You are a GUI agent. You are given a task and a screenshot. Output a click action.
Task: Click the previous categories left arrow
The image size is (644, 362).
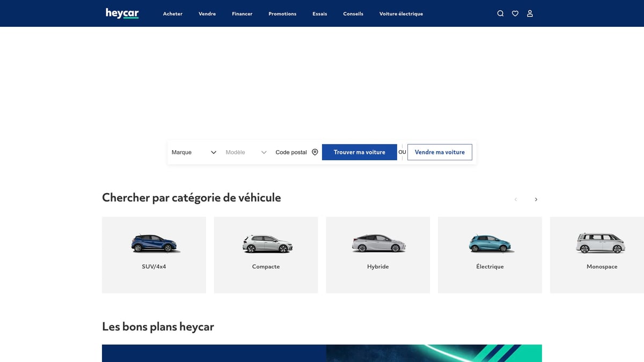(x=516, y=200)
